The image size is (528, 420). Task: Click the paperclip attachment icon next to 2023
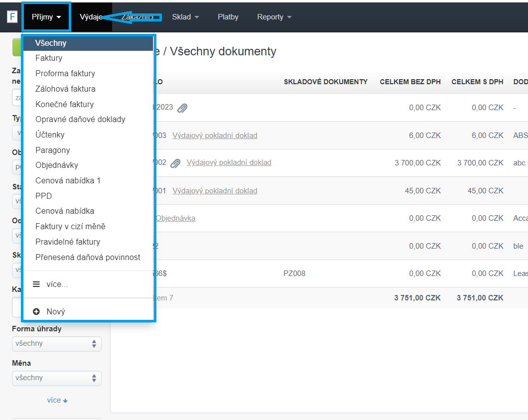point(182,108)
